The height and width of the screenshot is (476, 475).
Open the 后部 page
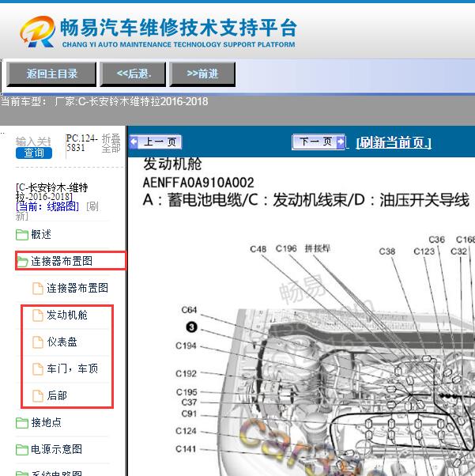pos(57,396)
